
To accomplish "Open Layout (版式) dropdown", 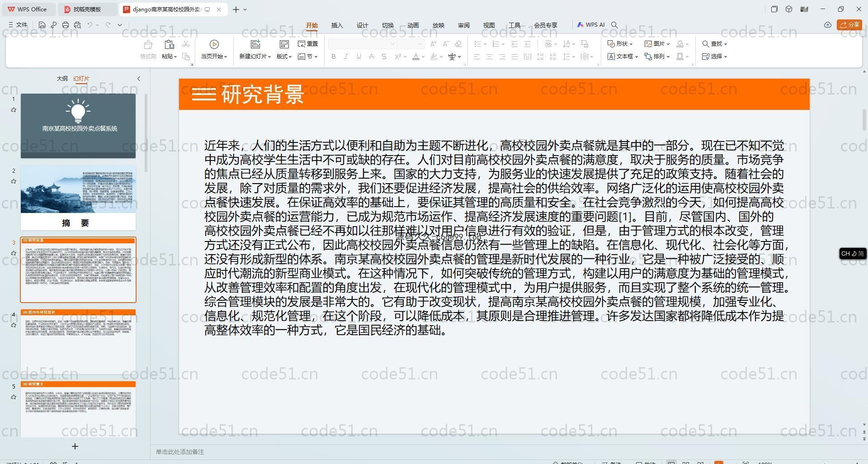I will tap(284, 57).
